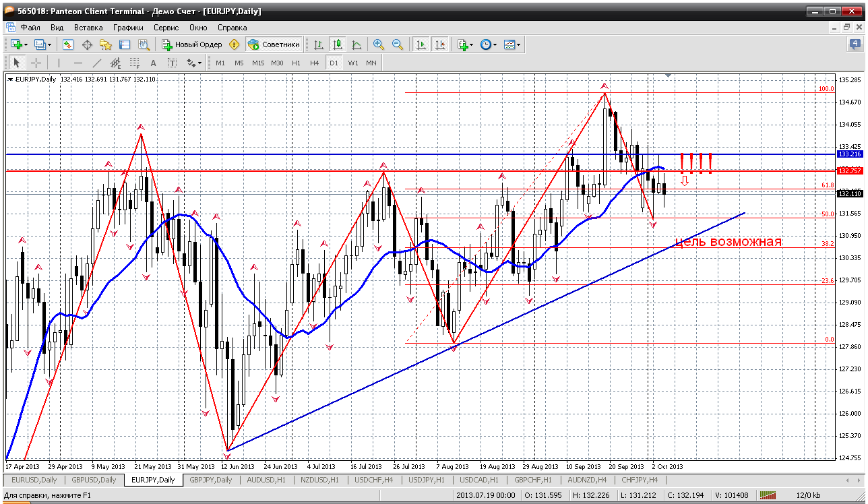Select the M15 timeframe button
This screenshot has height=504, width=868.
tap(258, 63)
